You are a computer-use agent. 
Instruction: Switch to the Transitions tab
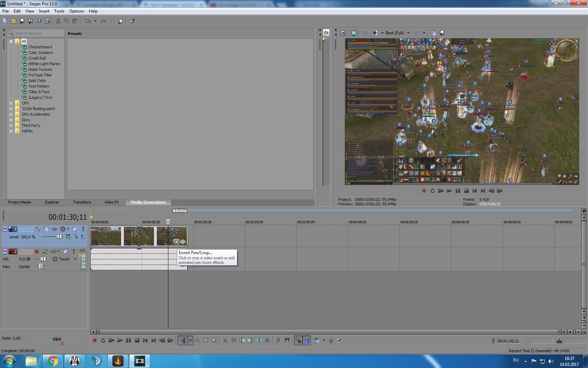(82, 202)
